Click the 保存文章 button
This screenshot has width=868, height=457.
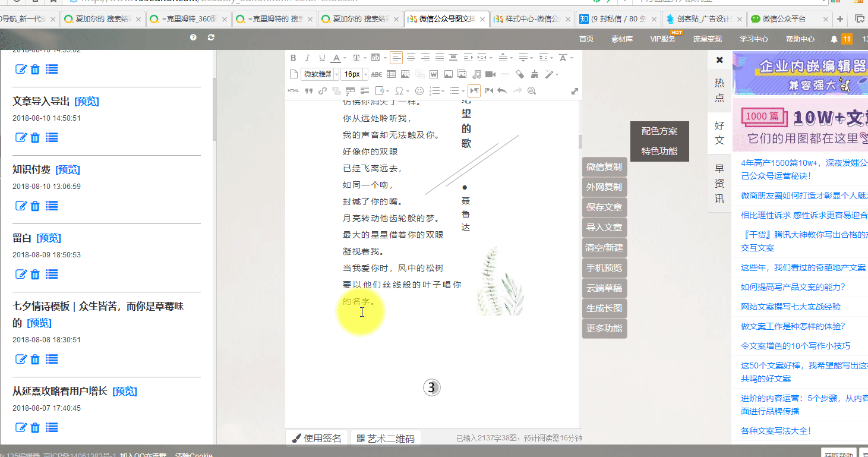tap(604, 207)
